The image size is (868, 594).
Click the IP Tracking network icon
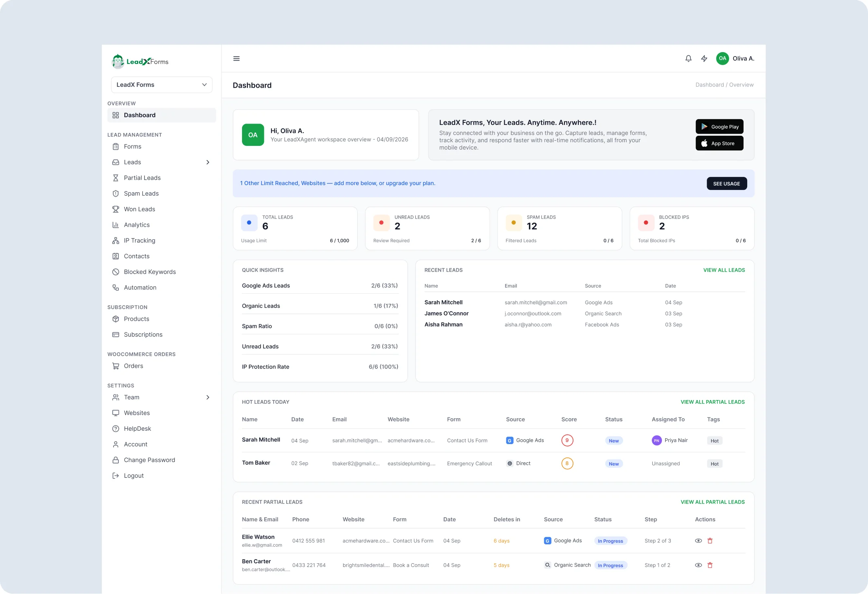pyautogui.click(x=116, y=241)
